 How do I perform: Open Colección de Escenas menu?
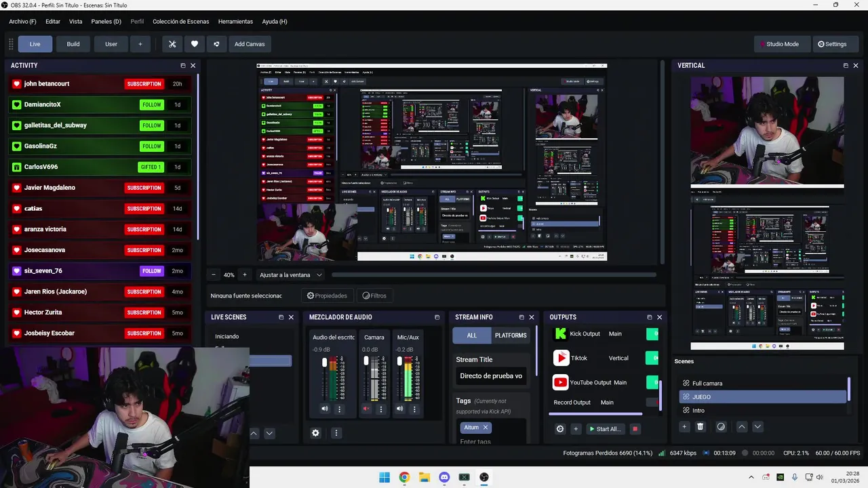[x=181, y=22]
